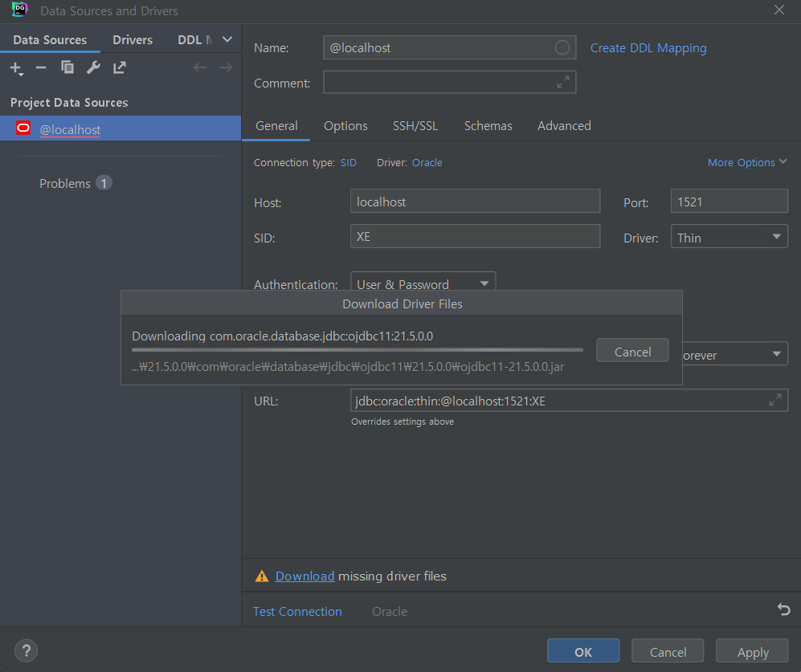The height and width of the screenshot is (672, 801).
Task: Open the Help question mark button
Action: (x=26, y=650)
